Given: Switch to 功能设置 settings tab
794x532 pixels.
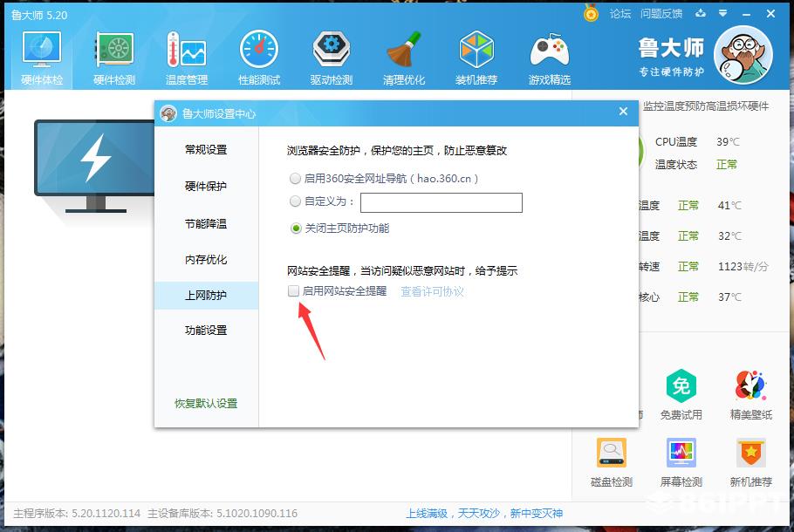Looking at the screenshot, I should point(206,331).
